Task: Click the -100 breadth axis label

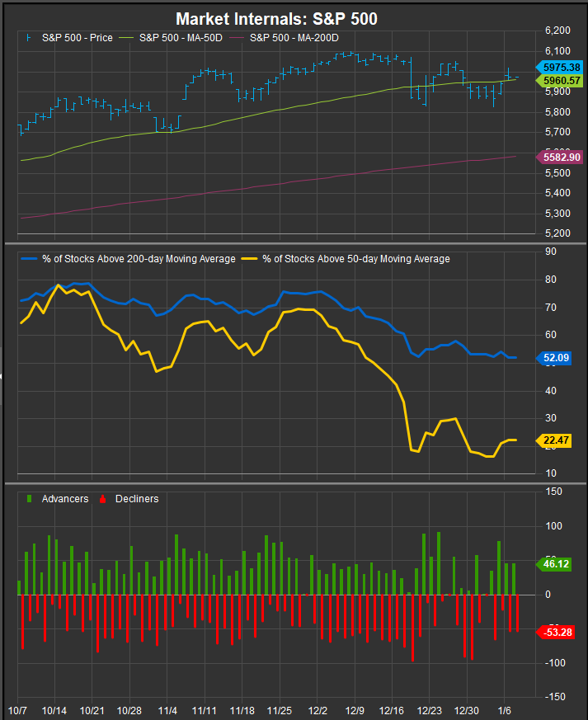Action: click(553, 662)
